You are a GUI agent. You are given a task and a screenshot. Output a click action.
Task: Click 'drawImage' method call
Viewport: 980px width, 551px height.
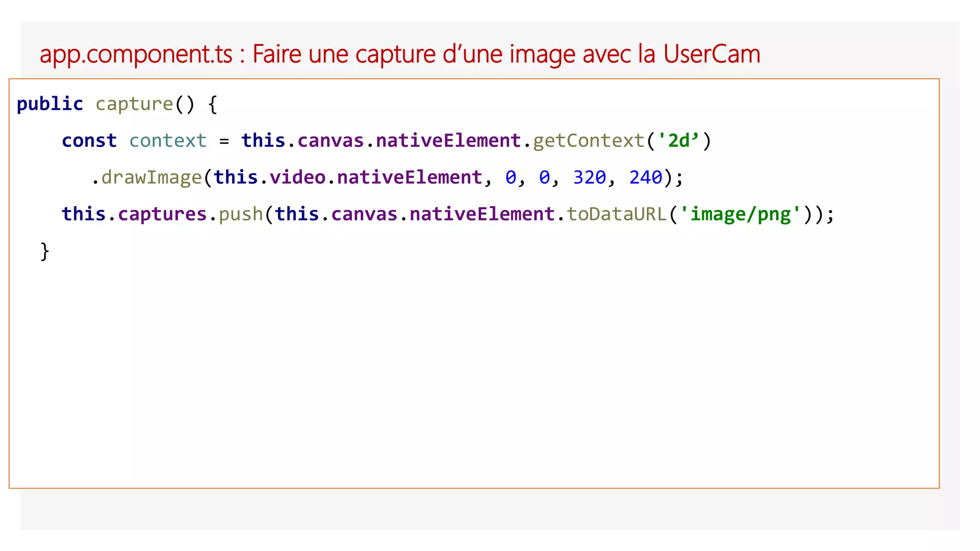pyautogui.click(x=152, y=178)
